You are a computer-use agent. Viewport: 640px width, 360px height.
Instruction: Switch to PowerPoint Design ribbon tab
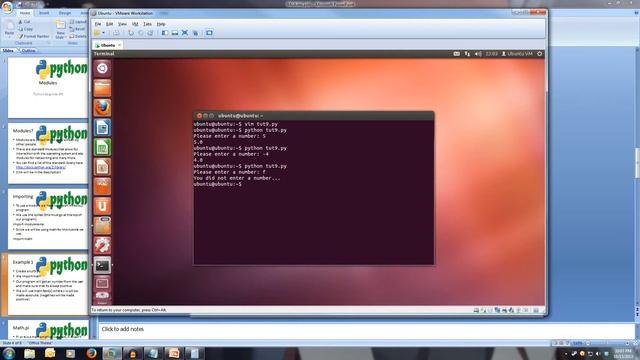pos(64,13)
